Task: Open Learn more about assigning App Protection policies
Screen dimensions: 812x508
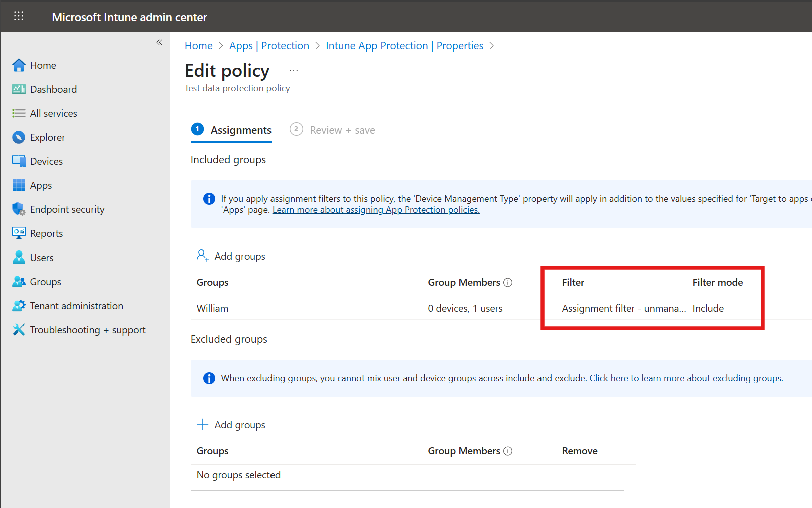Action: coord(376,210)
